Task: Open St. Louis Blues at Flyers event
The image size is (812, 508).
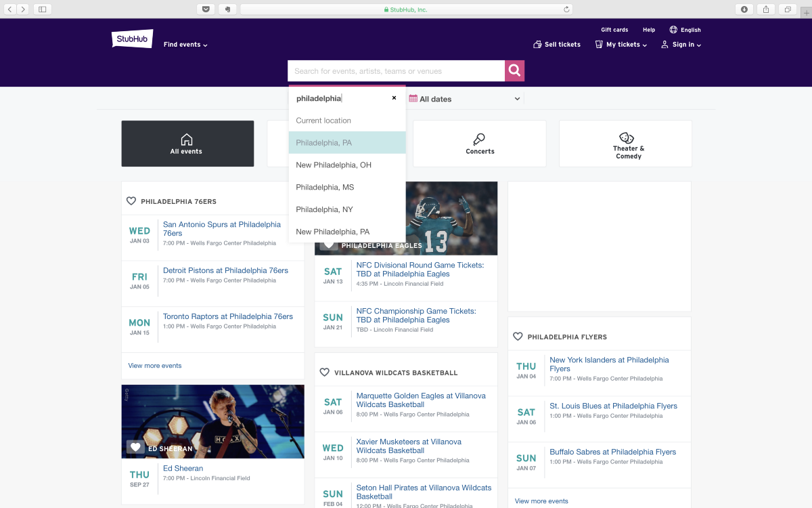Action: (613, 406)
